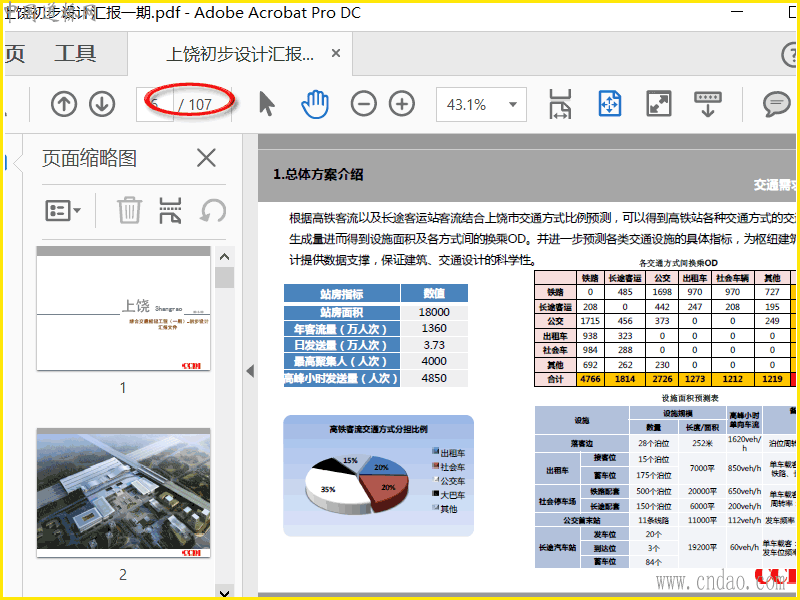Select page 2 aerial rendering thumbnail
This screenshot has height=600, width=800.
[123, 493]
